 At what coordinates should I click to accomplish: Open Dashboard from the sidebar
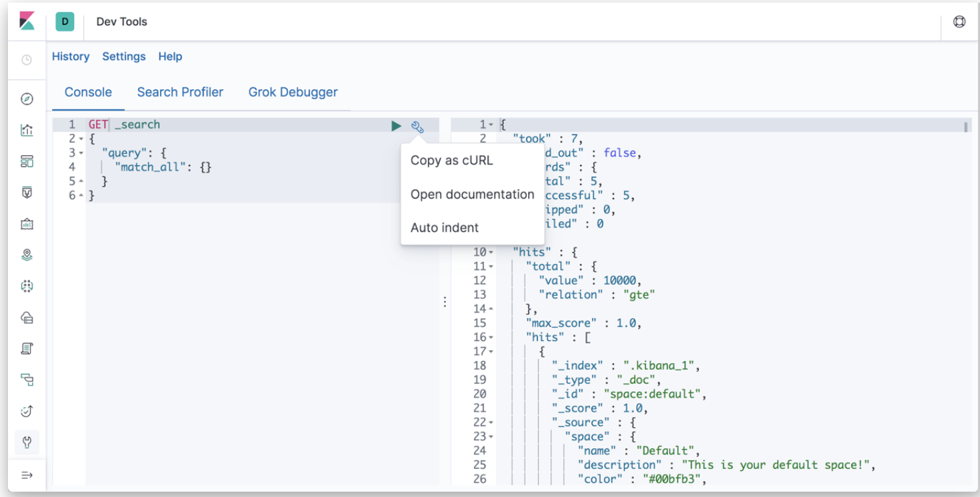[27, 162]
